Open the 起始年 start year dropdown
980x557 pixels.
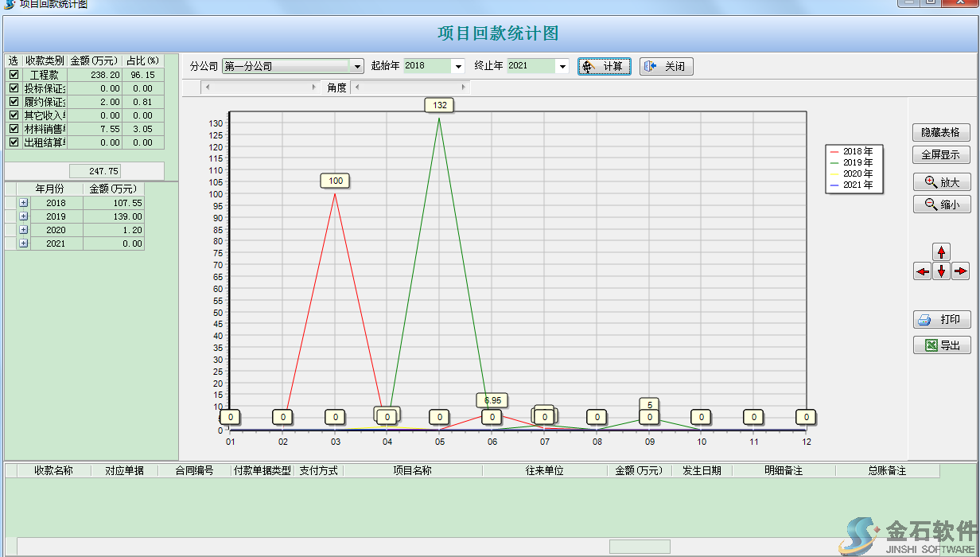[457, 67]
